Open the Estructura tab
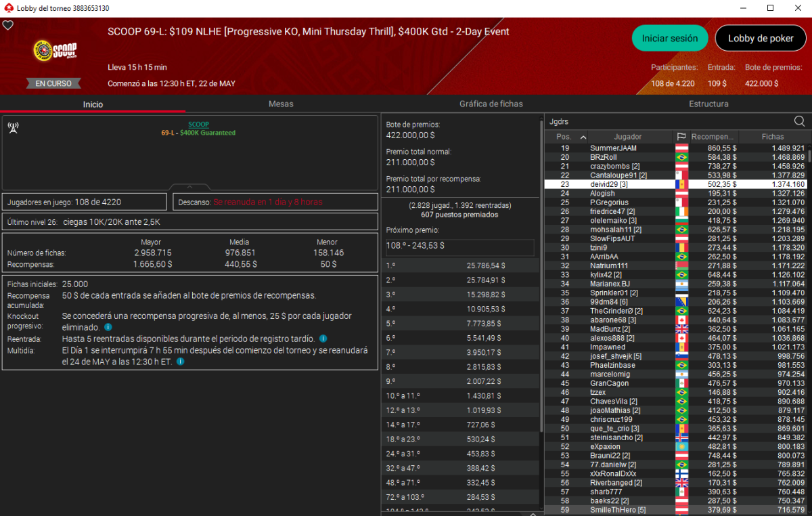The height and width of the screenshot is (516, 812). [708, 104]
